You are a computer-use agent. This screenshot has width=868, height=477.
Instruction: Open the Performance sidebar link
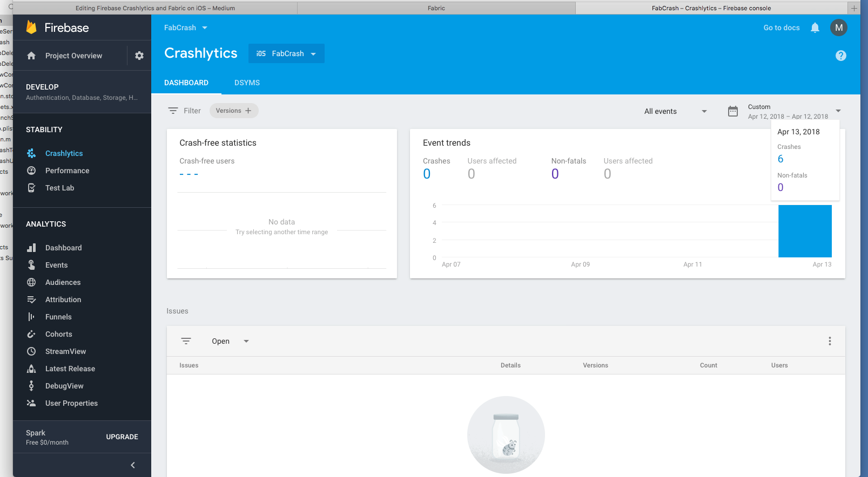coord(68,171)
